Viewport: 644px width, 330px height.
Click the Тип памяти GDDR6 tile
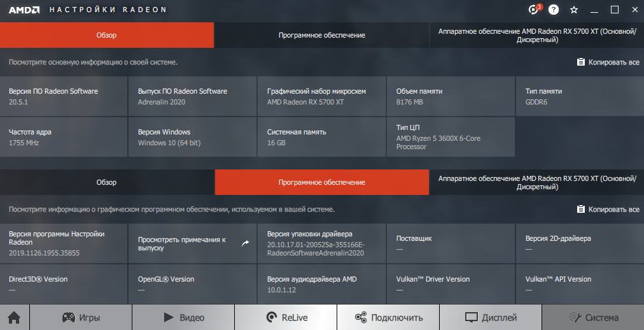tap(580, 96)
